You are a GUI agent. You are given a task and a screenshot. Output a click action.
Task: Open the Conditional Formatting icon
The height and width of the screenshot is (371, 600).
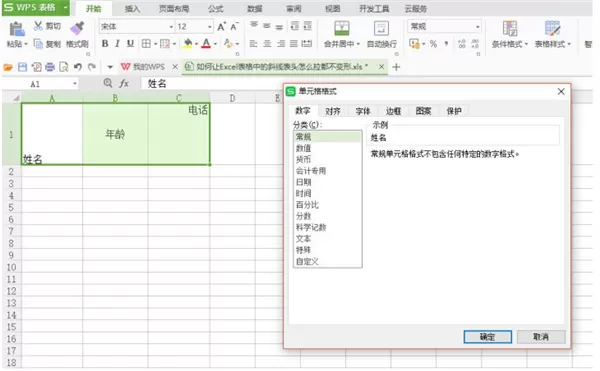[510, 28]
